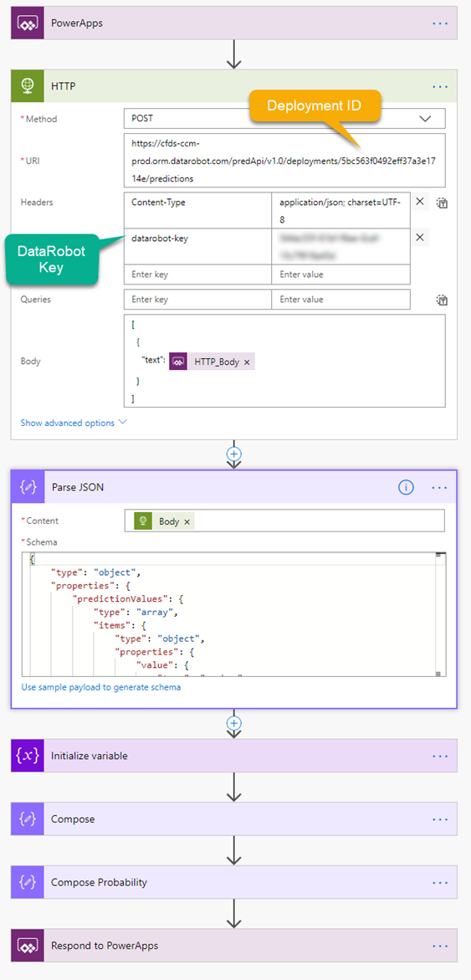Select the HTTP_Body dynamic token
This screenshot has width=471, height=980.
click(x=211, y=362)
